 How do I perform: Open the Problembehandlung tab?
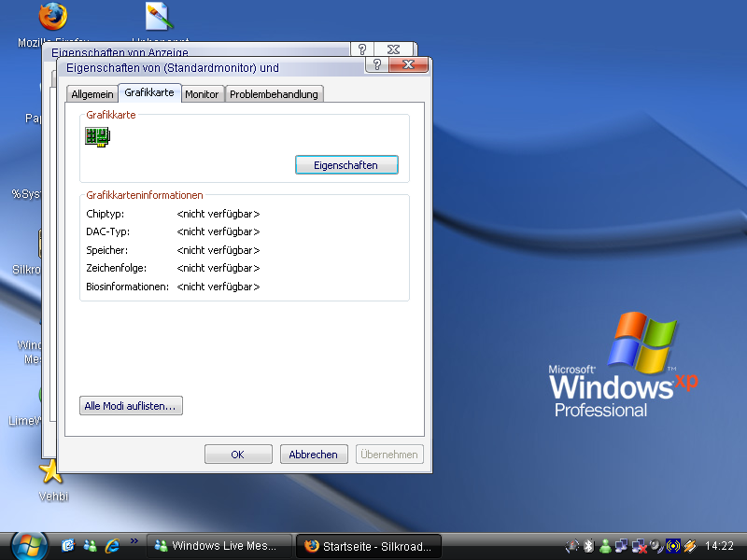pyautogui.click(x=275, y=94)
